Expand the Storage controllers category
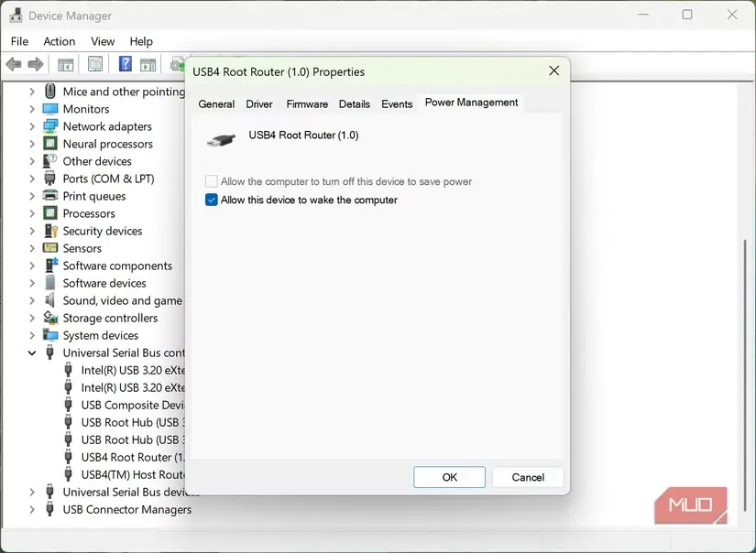This screenshot has width=756, height=553. 32,319
